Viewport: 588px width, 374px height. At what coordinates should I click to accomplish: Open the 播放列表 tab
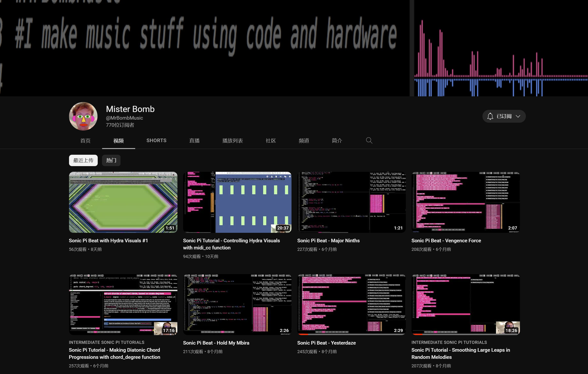pyautogui.click(x=232, y=141)
